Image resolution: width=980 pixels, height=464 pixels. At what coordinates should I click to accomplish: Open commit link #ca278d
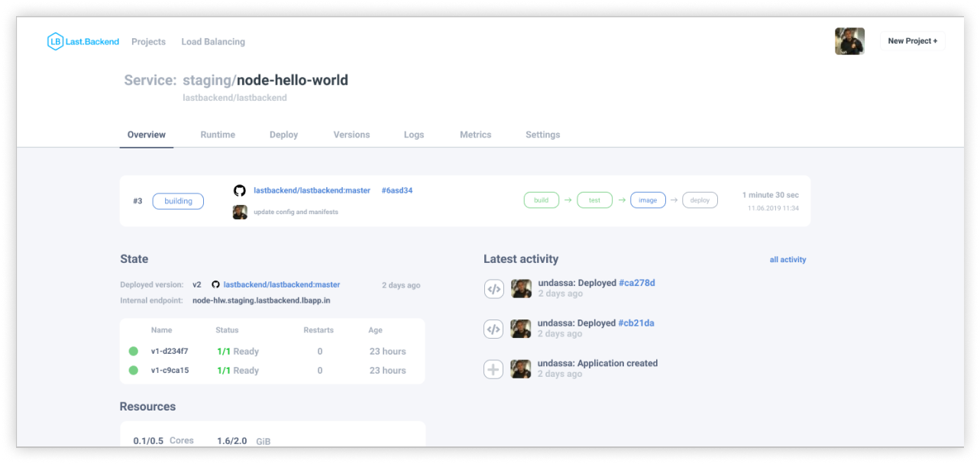click(637, 283)
